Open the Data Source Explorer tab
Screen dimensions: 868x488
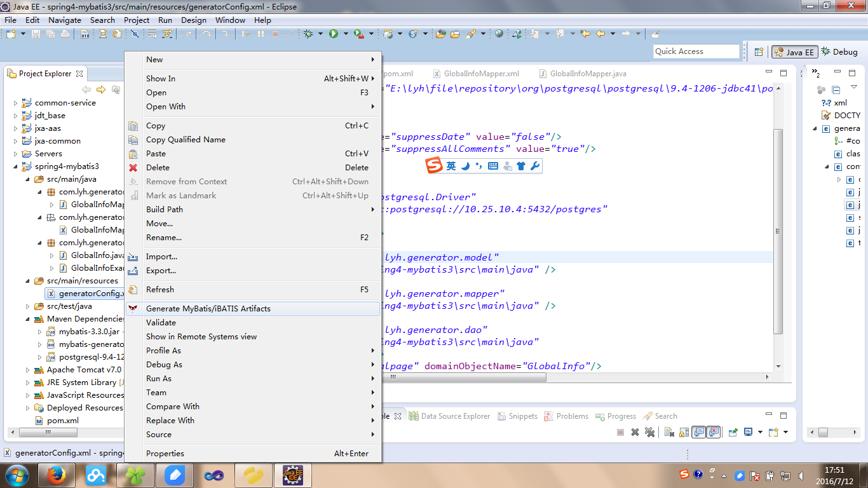[449, 416]
